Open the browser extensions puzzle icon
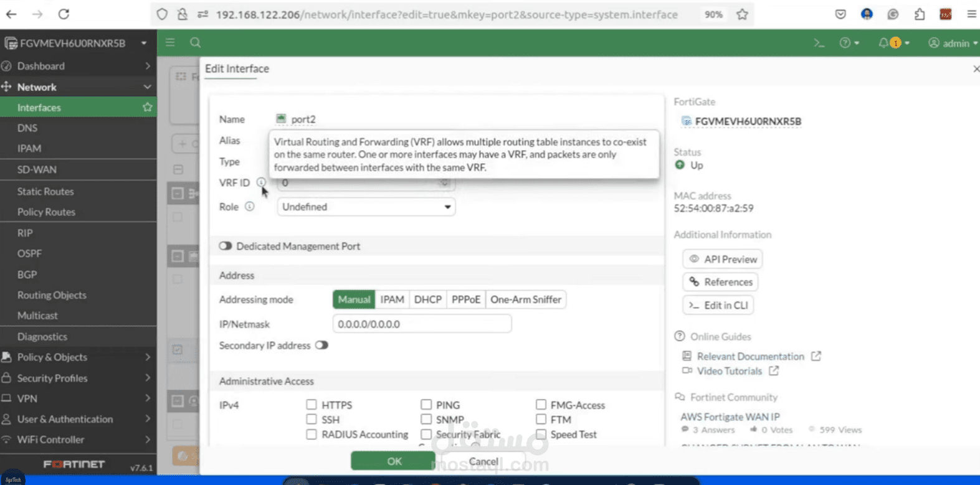Viewport: 980px width, 485px height. [x=920, y=14]
